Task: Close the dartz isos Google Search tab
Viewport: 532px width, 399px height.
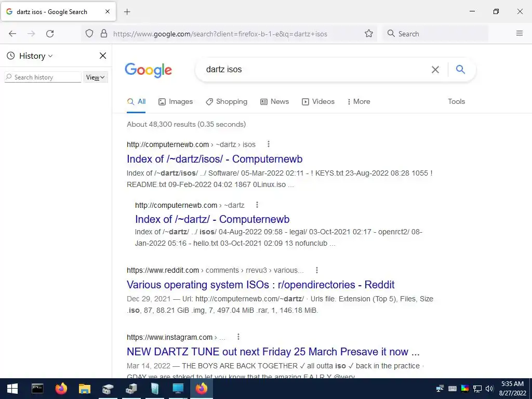Action: click(x=108, y=11)
